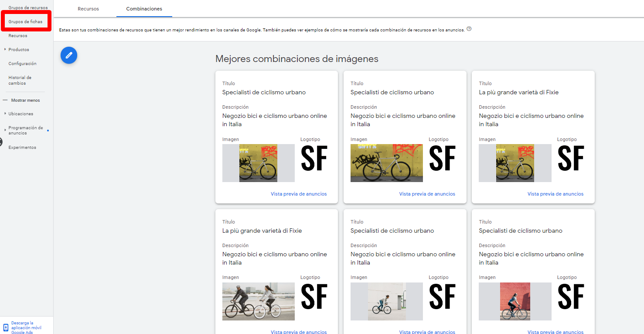This screenshot has height=334, width=644.
Task: Click the cyclist by red brick wall image
Action: [515, 301]
